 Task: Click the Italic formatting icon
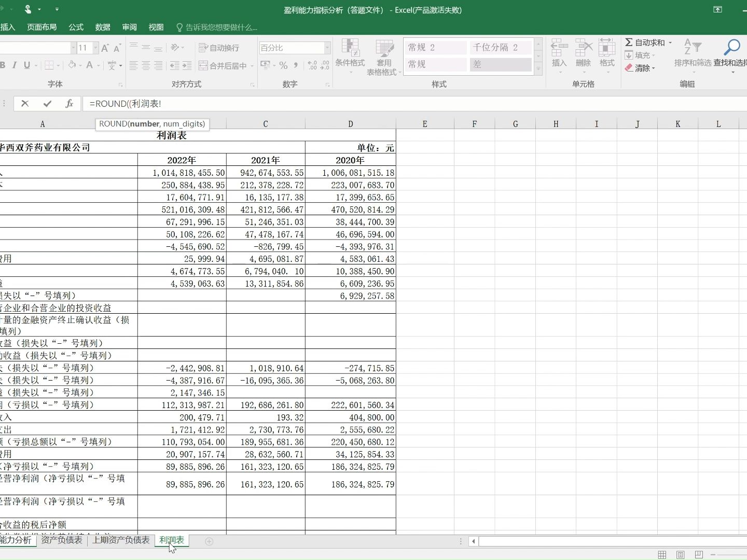pos(14,65)
